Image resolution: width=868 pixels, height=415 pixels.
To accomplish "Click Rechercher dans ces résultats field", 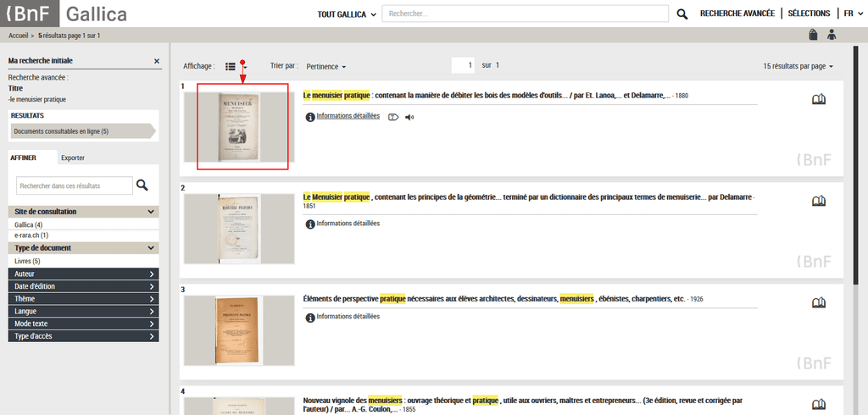I will coord(75,186).
